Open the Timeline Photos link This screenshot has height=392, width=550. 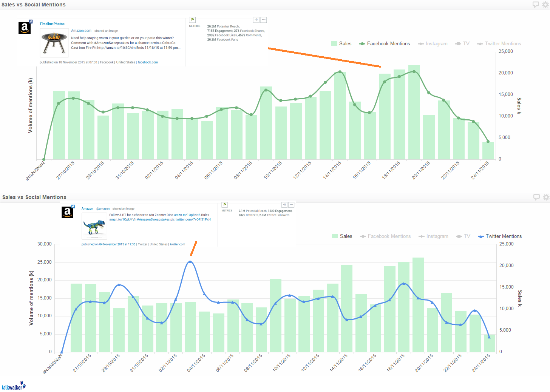click(52, 24)
